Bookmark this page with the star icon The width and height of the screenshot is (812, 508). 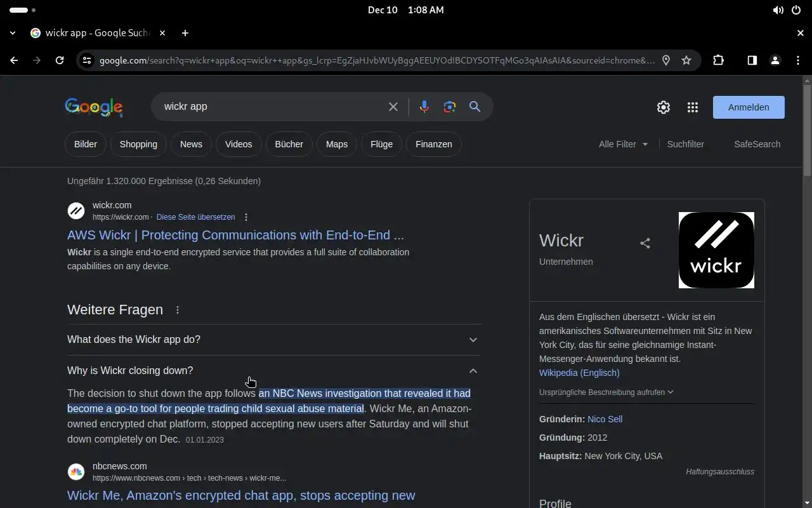point(686,60)
